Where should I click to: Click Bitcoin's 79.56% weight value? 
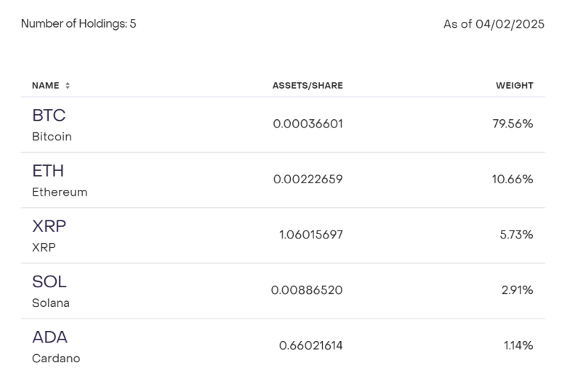coord(513,124)
